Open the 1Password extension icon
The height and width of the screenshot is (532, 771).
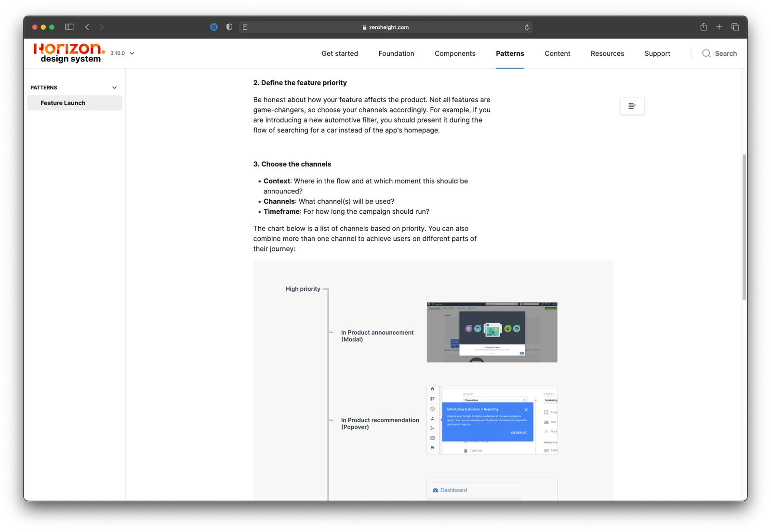[x=214, y=27]
